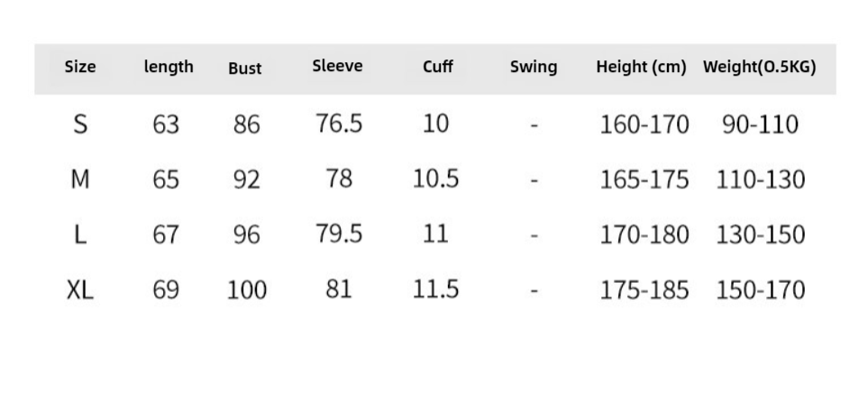Click the length column header
The image size is (868, 400).
pyautogui.click(x=169, y=67)
